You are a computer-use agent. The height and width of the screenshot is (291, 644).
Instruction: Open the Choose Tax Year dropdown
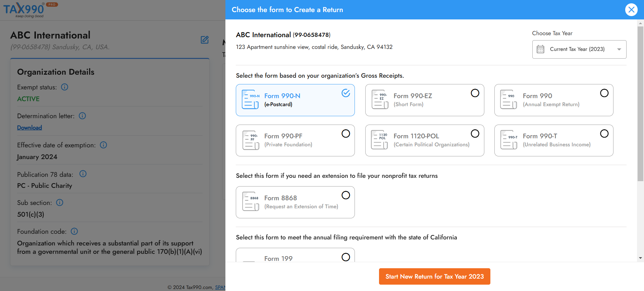(x=579, y=49)
